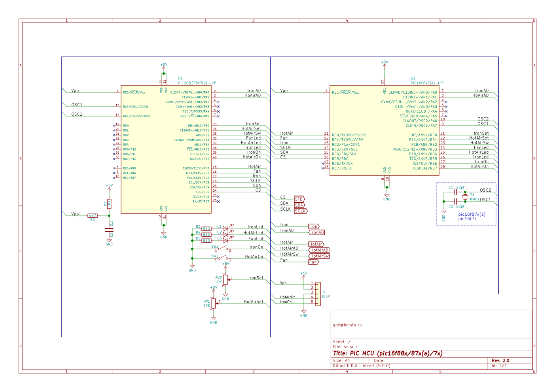Select the RV1 potentiometer symbol
555x392 pixels.
[x=214, y=303]
